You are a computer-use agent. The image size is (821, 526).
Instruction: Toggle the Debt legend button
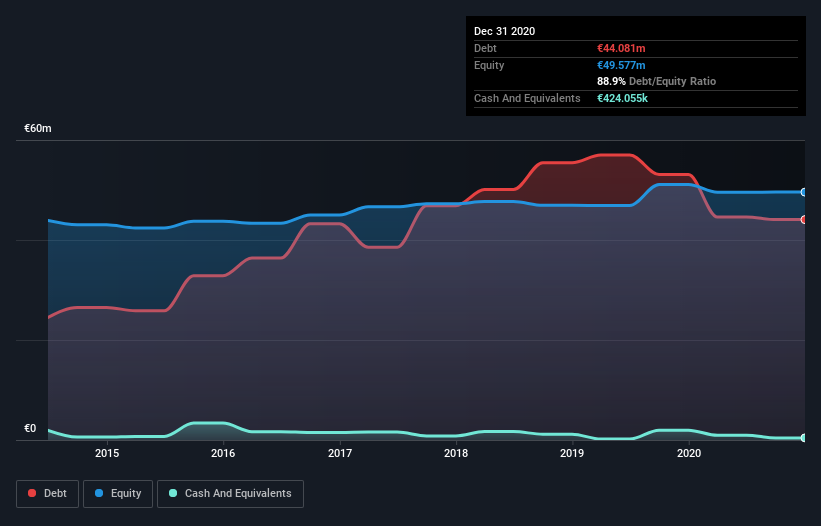click(x=47, y=494)
